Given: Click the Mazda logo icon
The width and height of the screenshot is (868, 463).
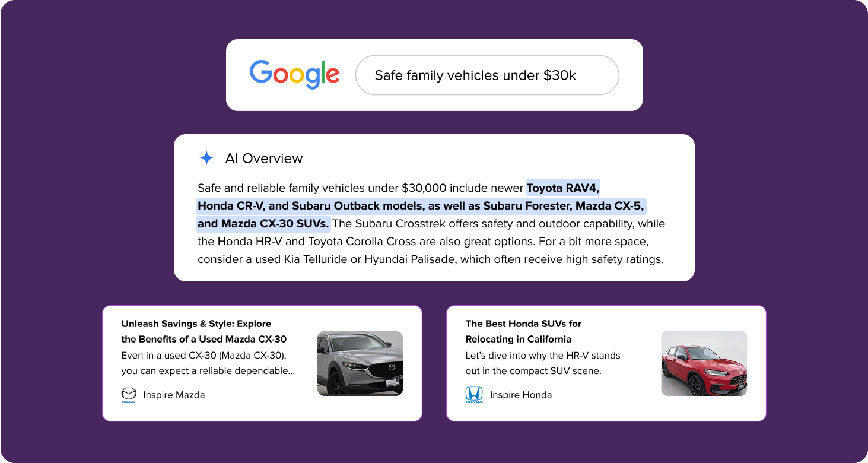Looking at the screenshot, I should [x=129, y=395].
